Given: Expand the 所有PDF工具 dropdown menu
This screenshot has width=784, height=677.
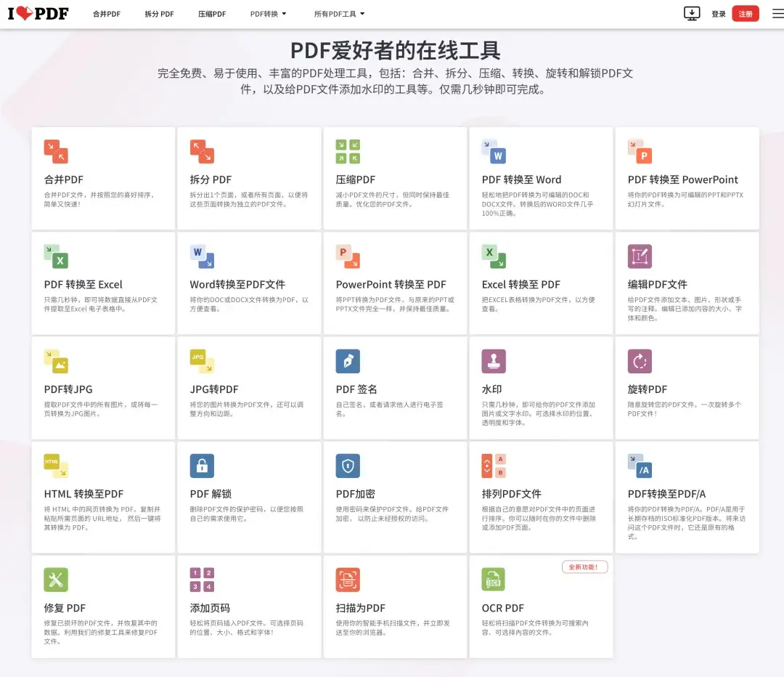Looking at the screenshot, I should [x=340, y=14].
